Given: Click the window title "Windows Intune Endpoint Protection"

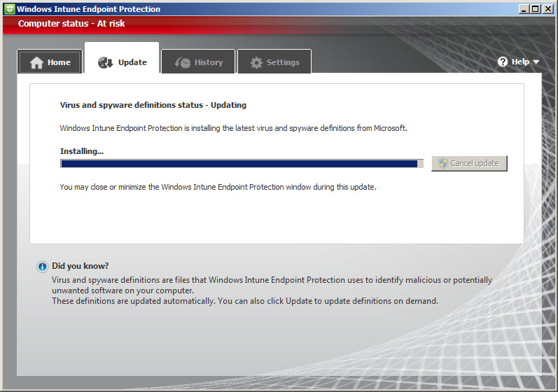Looking at the screenshot, I should 89,9.
